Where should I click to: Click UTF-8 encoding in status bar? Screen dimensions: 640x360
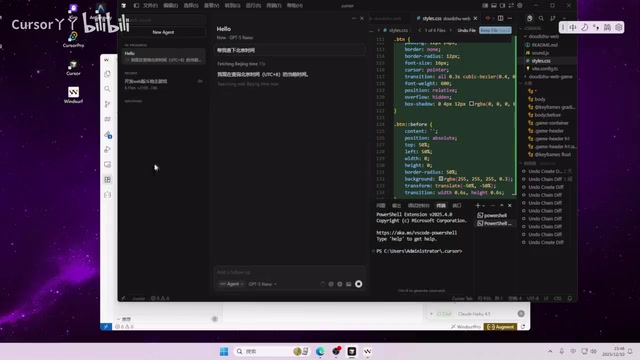pyautogui.click(x=533, y=298)
